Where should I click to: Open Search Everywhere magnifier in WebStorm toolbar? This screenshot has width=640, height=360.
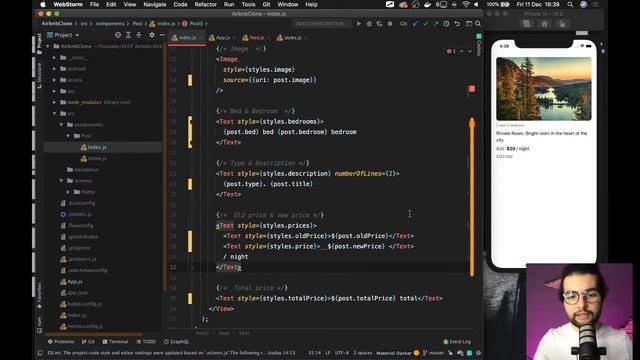(x=478, y=24)
